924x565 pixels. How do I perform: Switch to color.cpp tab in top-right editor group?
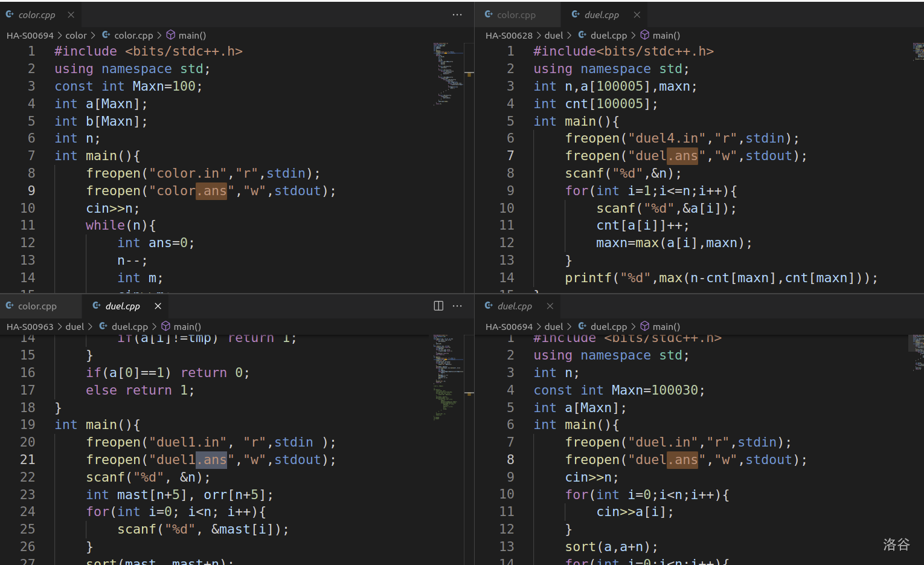click(516, 15)
